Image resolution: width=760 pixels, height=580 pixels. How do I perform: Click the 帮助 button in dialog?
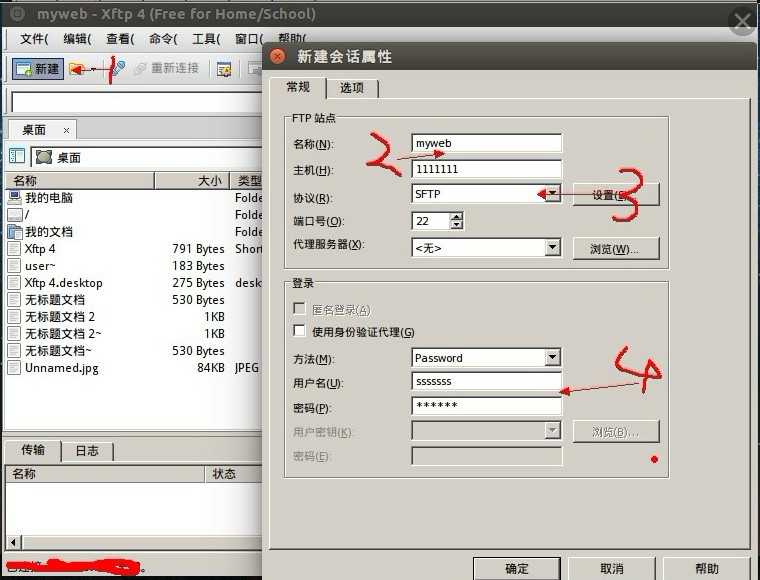[707, 568]
